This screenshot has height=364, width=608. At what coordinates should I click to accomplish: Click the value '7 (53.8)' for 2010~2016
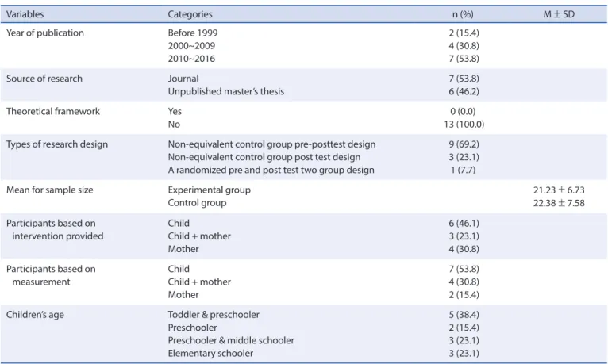464,59
